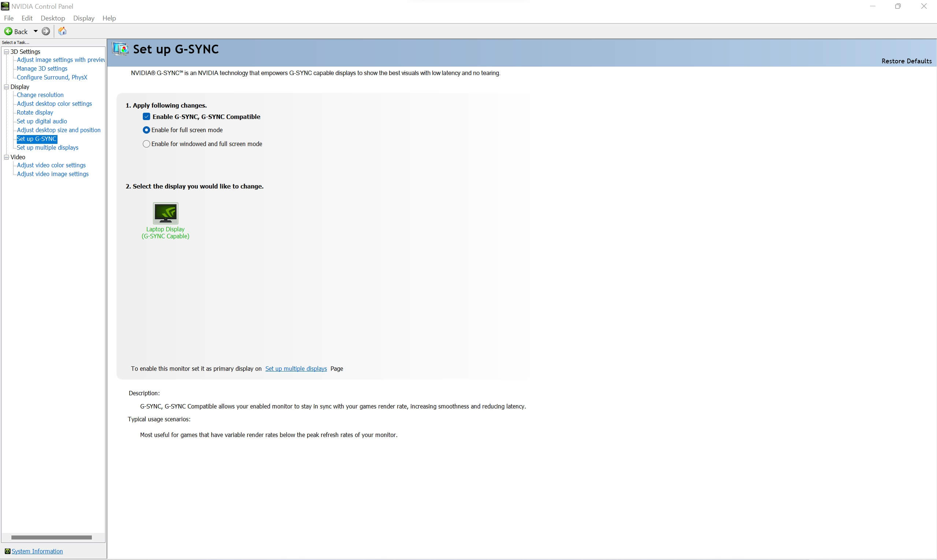
Task: Open the Help menu
Action: pyautogui.click(x=109, y=18)
